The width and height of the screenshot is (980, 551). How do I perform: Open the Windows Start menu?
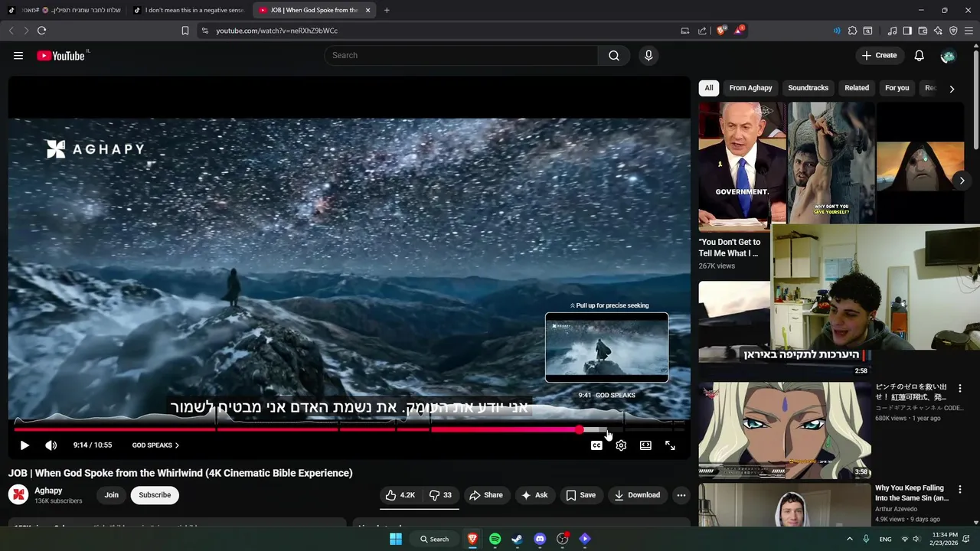point(396,539)
